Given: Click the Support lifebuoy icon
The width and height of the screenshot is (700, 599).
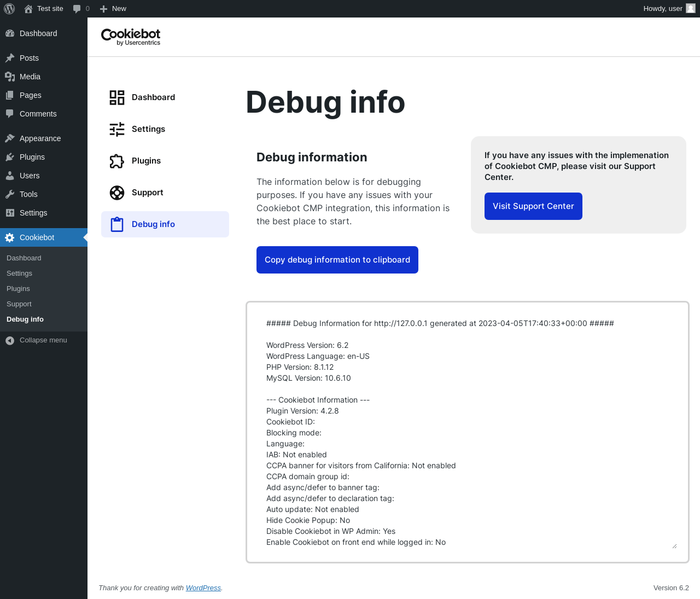Looking at the screenshot, I should [x=117, y=193].
